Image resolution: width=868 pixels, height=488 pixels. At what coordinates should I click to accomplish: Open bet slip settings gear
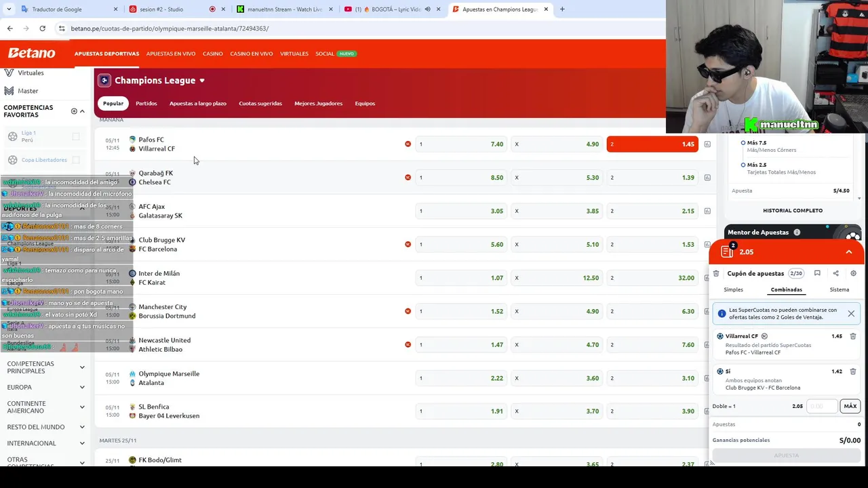click(x=853, y=273)
